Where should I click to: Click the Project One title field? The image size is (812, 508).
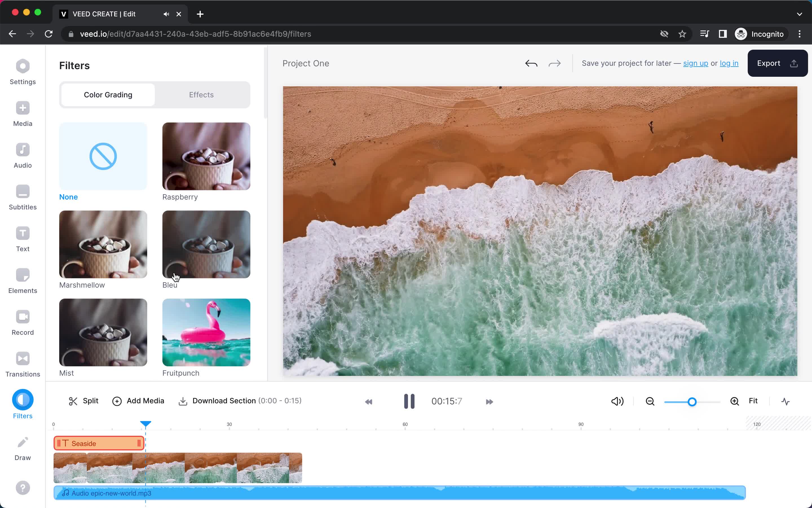coord(306,63)
